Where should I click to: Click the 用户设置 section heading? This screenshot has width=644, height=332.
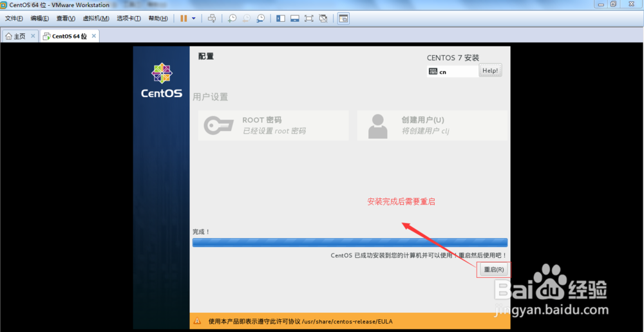[211, 97]
